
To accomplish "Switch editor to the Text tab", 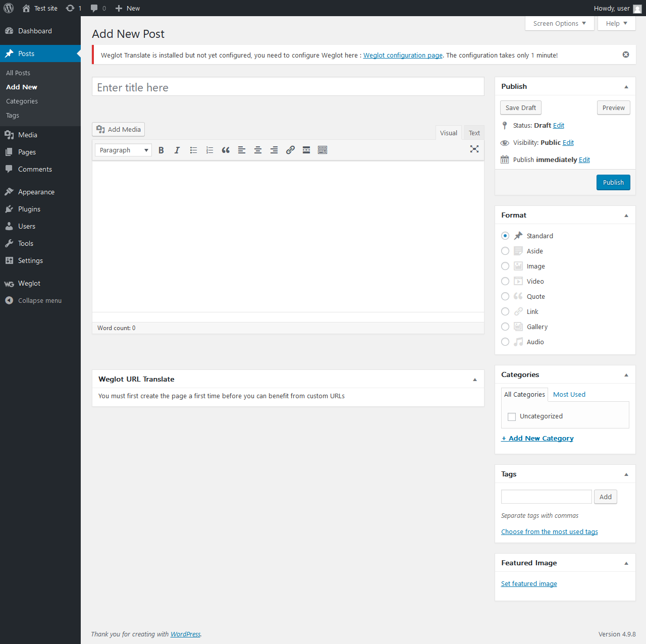I will pyautogui.click(x=474, y=133).
